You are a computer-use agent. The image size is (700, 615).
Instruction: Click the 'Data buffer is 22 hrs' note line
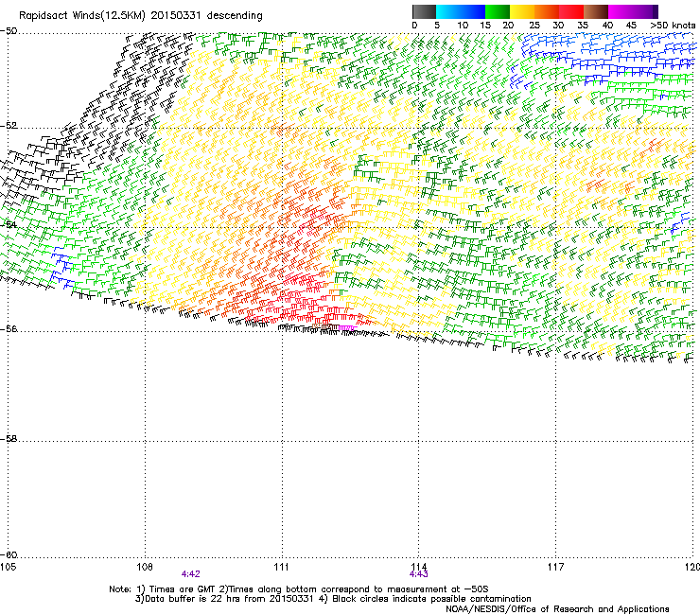coord(333,599)
